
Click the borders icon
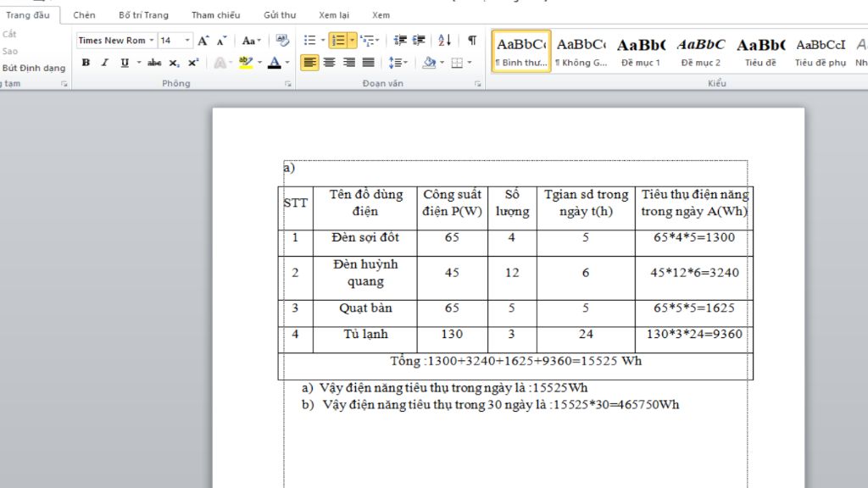[x=457, y=63]
